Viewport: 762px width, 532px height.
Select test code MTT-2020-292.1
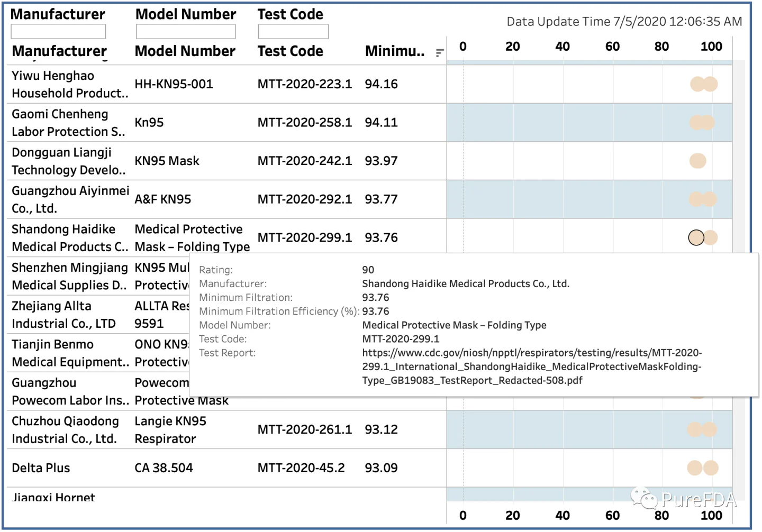pyautogui.click(x=305, y=199)
